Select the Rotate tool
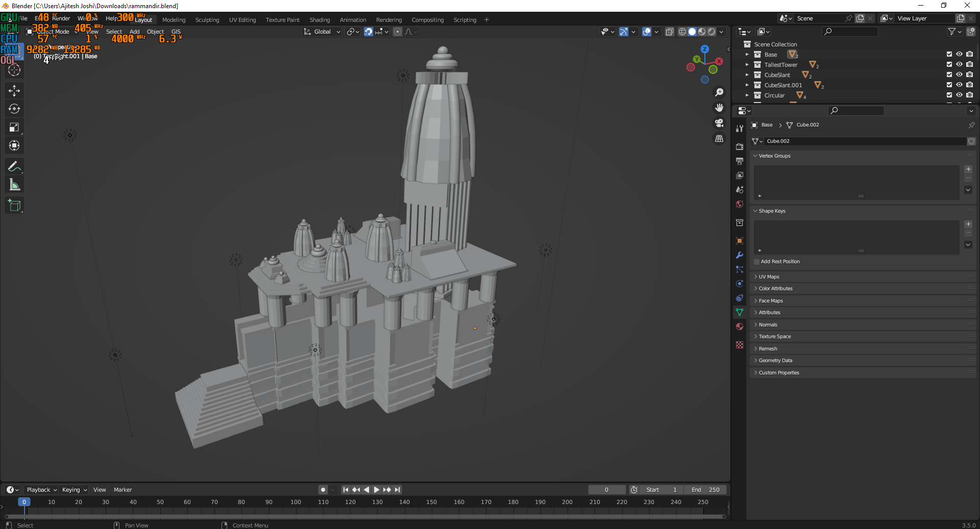The image size is (980, 529). coord(14,109)
